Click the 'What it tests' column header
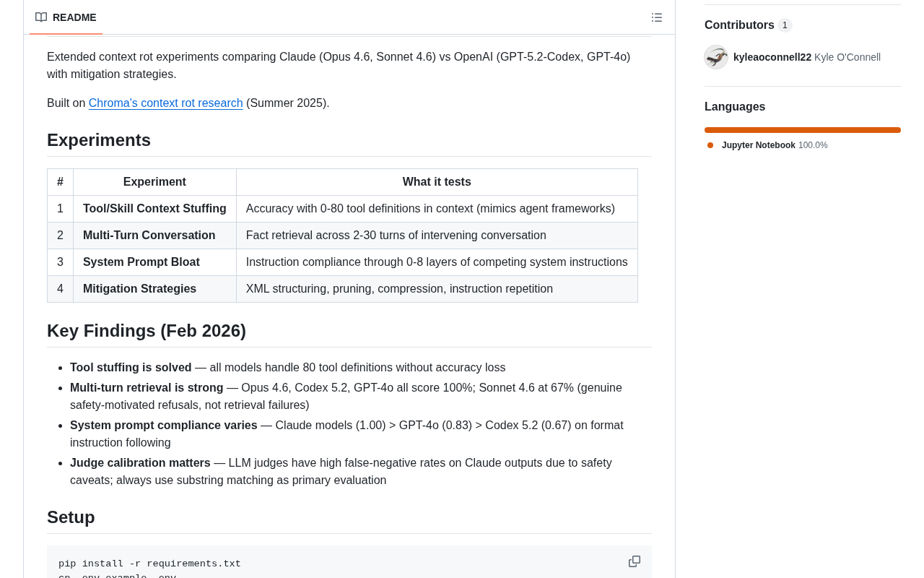The image size is (924, 578). [x=437, y=182]
